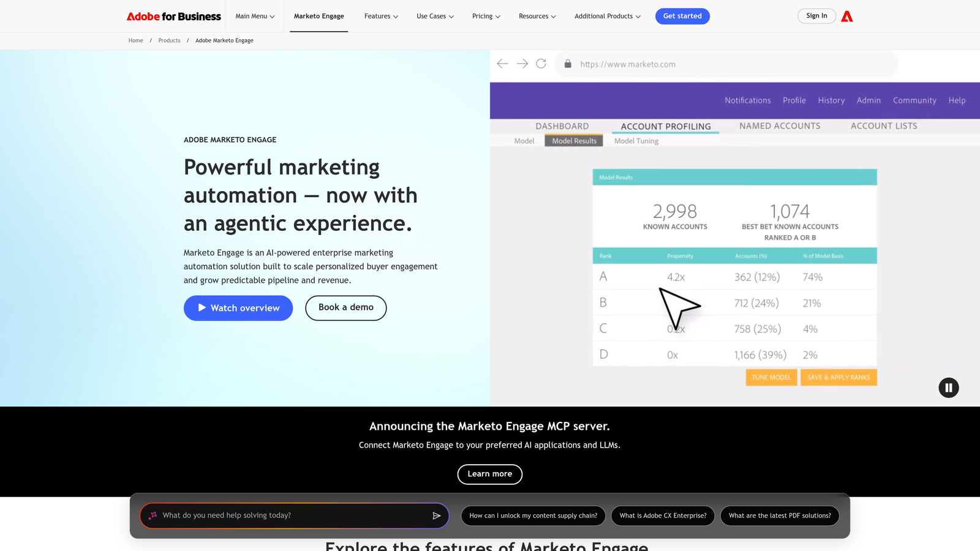The height and width of the screenshot is (551, 980).
Task: Select 'What are the latest PDF solutions?' suggestion
Action: click(780, 515)
